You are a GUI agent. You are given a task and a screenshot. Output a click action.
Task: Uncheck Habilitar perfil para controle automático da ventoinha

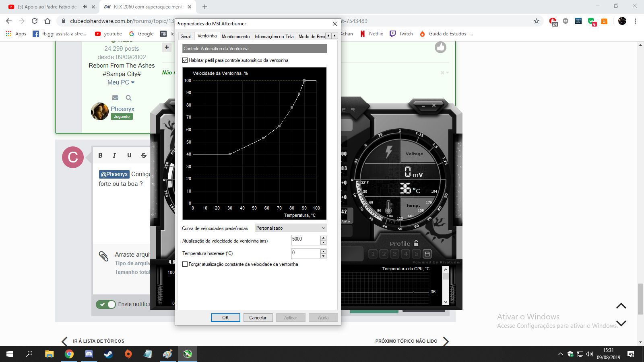(185, 60)
